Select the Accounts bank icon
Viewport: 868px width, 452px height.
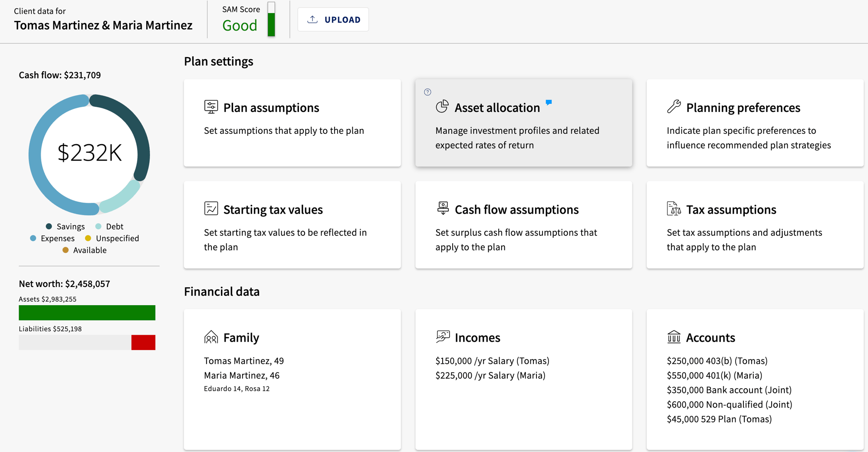pos(674,337)
